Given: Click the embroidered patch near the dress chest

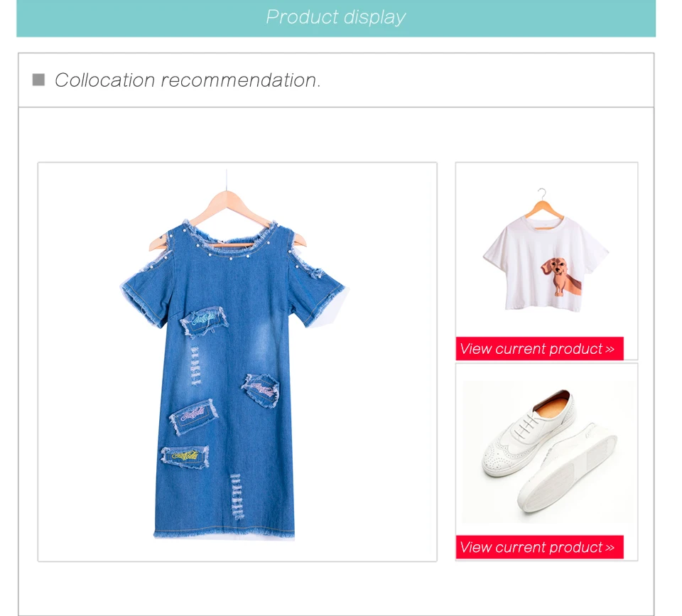Looking at the screenshot, I should (x=204, y=321).
